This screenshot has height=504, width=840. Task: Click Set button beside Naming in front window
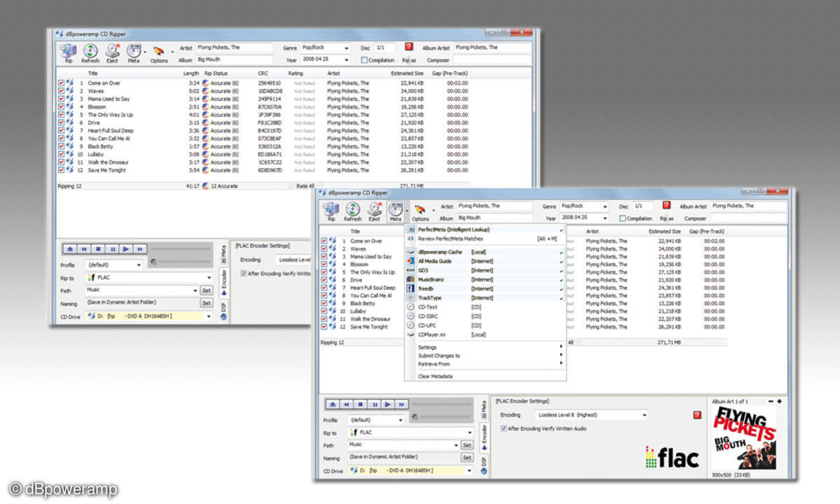tap(467, 458)
